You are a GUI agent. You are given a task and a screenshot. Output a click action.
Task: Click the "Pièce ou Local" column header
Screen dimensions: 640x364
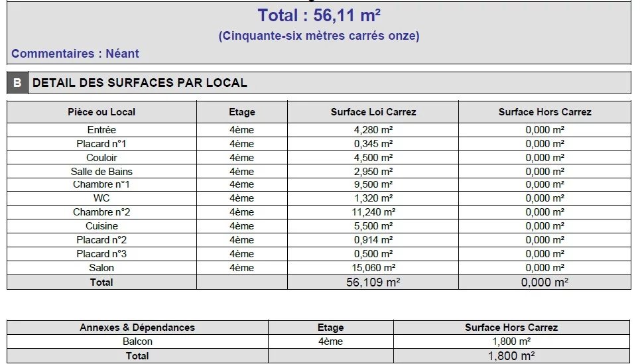click(101, 112)
